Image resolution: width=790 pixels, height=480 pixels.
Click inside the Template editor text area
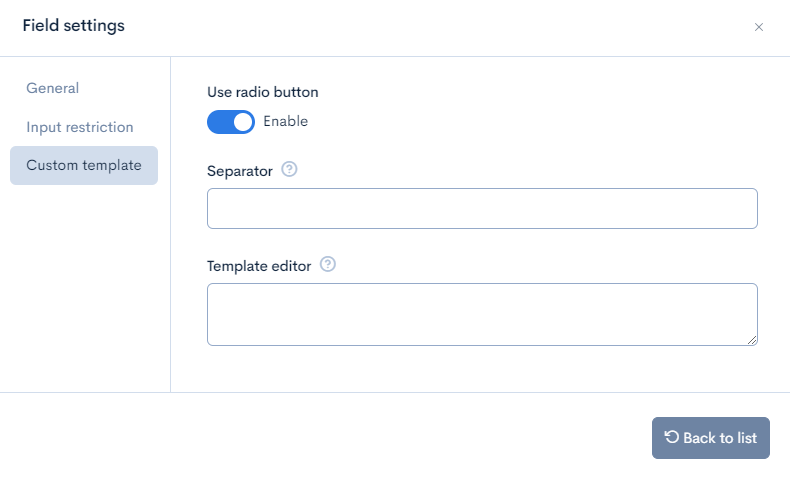click(482, 314)
